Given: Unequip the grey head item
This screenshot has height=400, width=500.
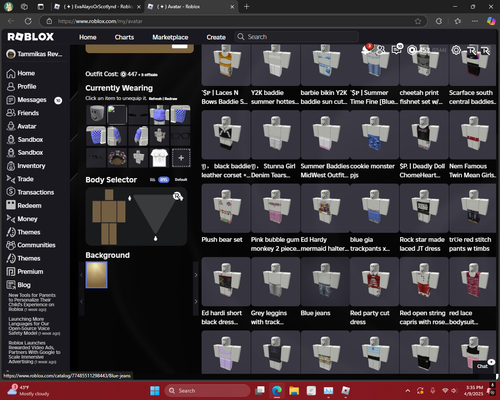Looking at the screenshot, I should 96,114.
